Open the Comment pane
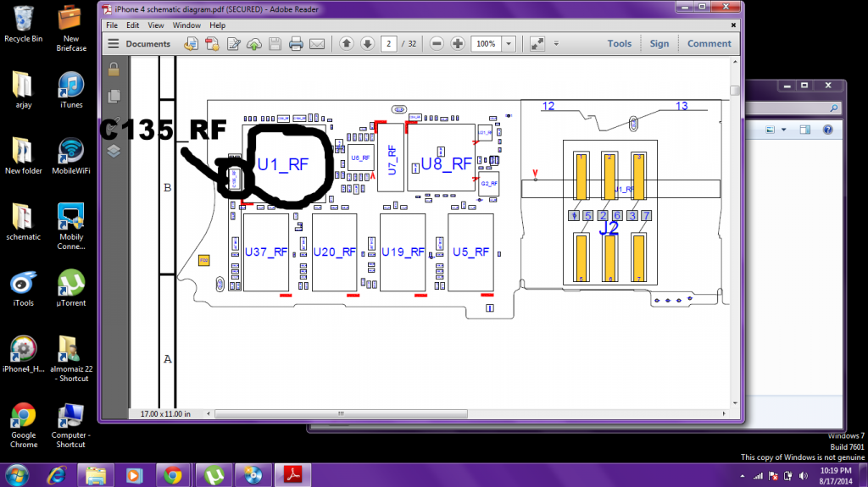 tap(709, 44)
